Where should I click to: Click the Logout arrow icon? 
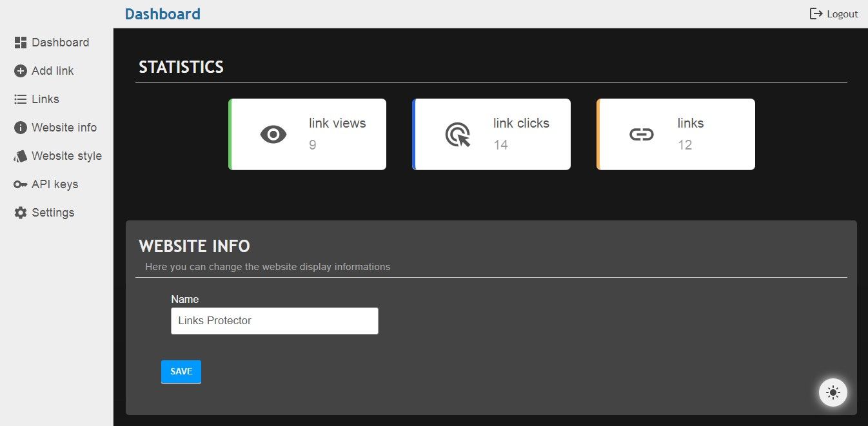point(816,14)
